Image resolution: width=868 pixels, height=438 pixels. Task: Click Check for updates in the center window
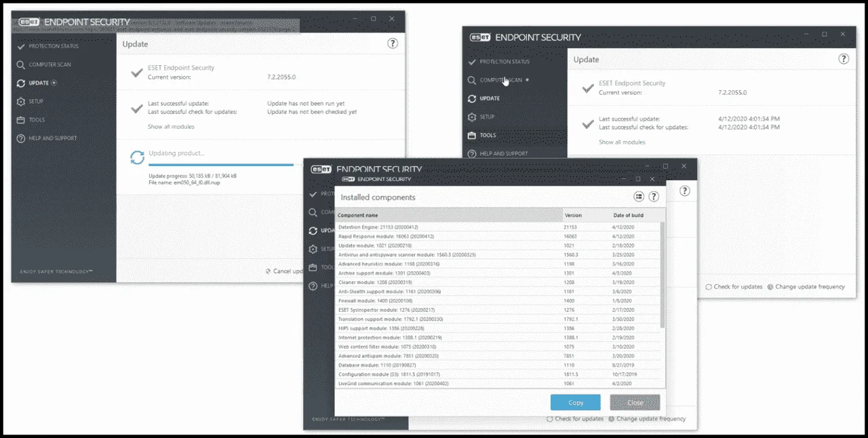tap(574, 419)
